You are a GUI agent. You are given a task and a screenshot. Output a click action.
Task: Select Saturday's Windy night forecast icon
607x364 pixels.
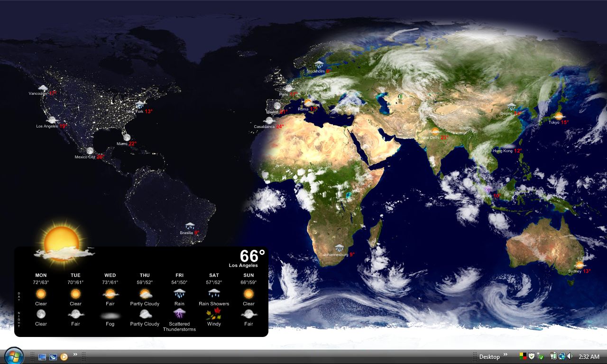pos(214,313)
